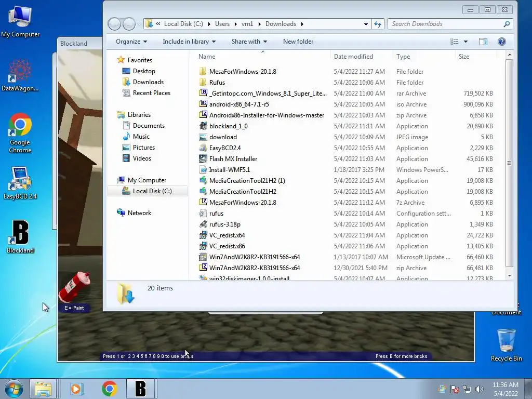Select the Rufus folder
This screenshot has width=532, height=399.
click(212, 83)
